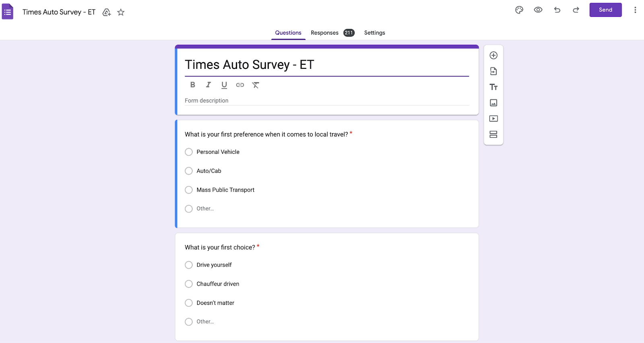This screenshot has height=343, width=644.
Task: Click the purple Send button
Action: 605,10
